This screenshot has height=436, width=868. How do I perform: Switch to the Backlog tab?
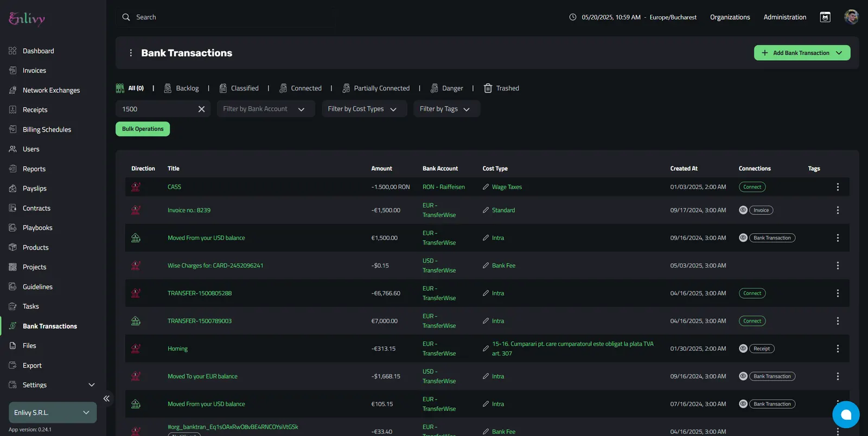coord(182,88)
